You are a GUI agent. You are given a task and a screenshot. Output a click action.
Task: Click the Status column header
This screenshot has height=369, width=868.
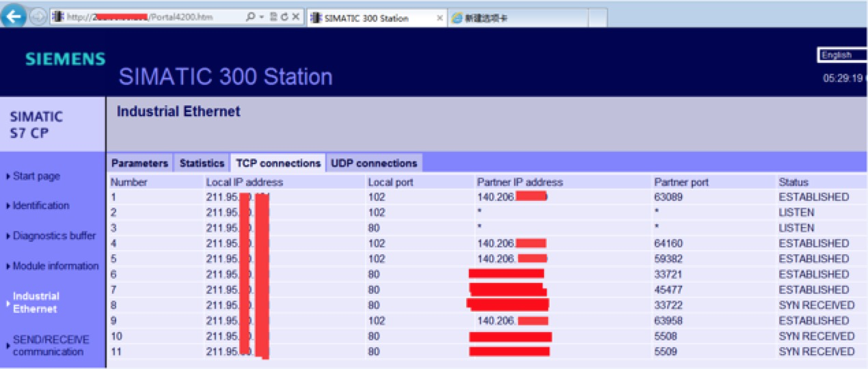[794, 182]
